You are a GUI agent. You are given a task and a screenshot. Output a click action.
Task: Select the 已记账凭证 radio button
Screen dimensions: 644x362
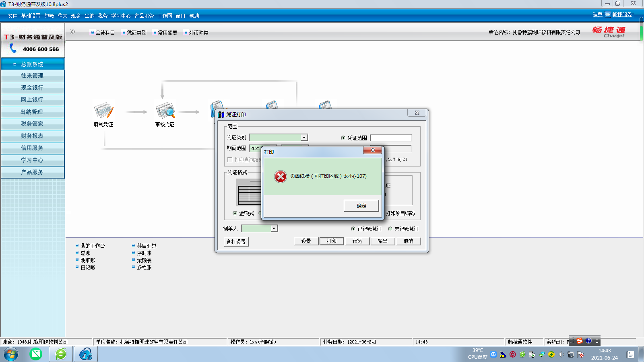353,229
